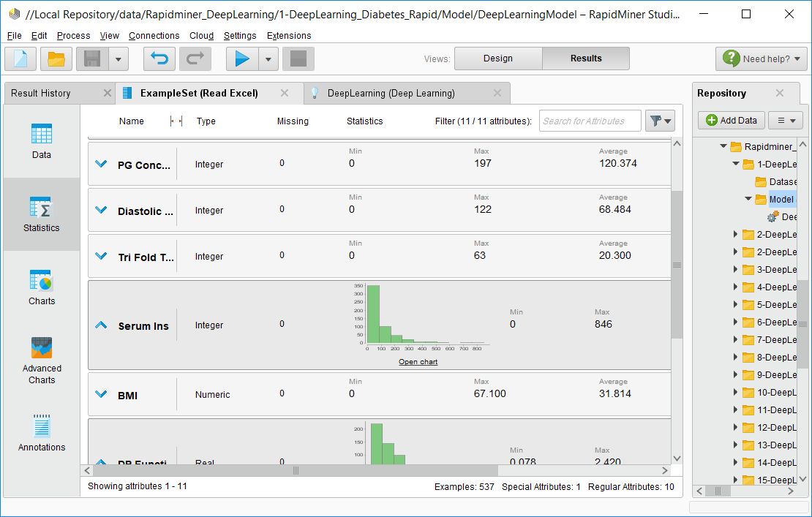Open the Annotations view in sidebar

coord(42,433)
